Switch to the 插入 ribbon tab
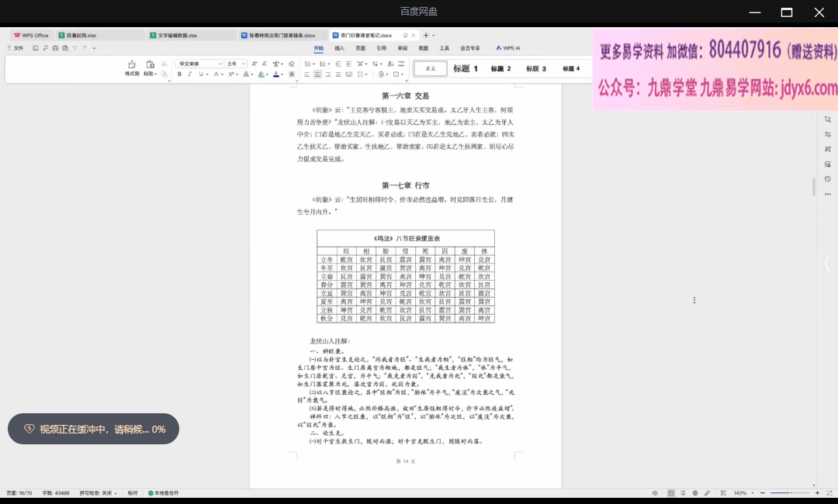Screen dimensions: 838x504 pyautogui.click(x=339, y=48)
